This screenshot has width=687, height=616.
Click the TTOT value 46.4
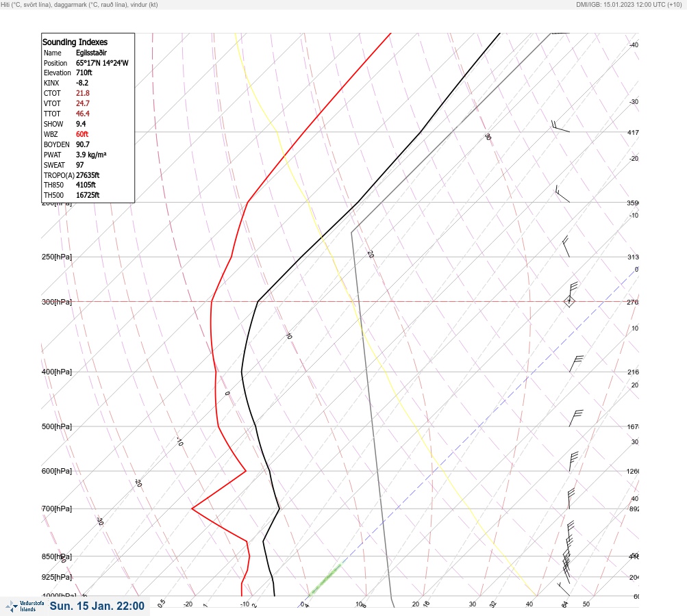point(82,114)
